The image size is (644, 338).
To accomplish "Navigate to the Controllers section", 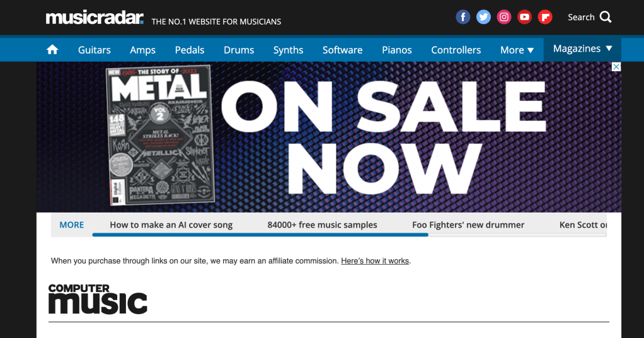I will coord(456,50).
